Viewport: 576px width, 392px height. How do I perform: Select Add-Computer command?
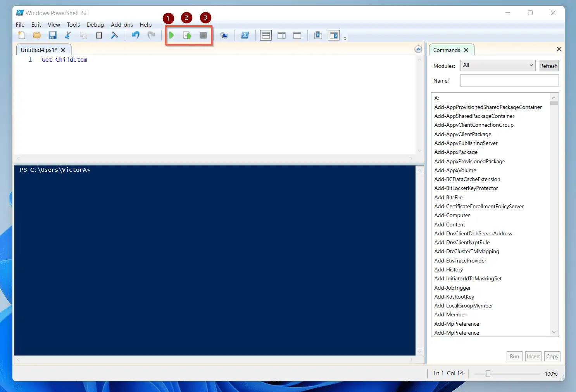pos(452,215)
